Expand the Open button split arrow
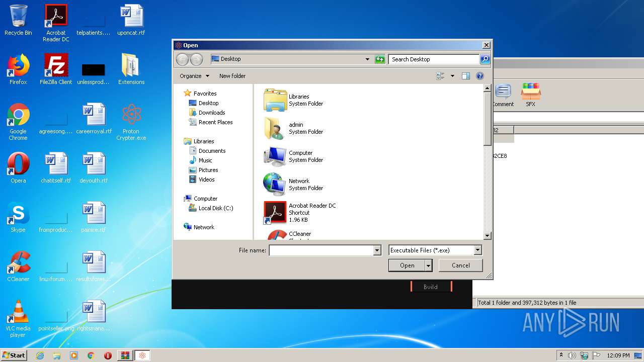Viewport: 644px width, 362px height. (429, 265)
